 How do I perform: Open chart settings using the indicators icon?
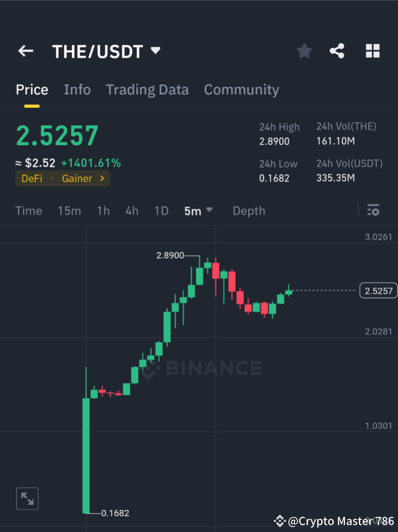point(373,211)
